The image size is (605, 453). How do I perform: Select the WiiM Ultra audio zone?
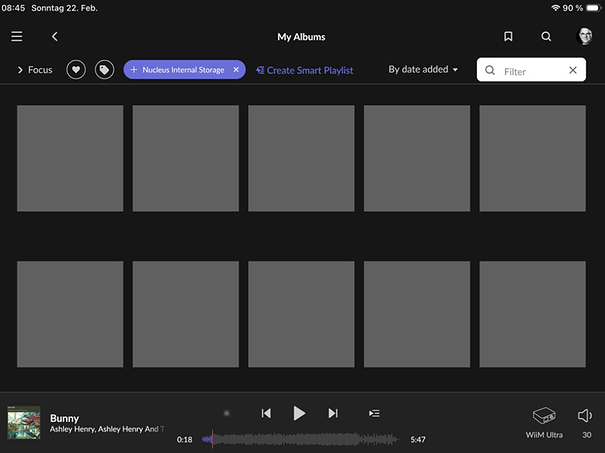544,420
